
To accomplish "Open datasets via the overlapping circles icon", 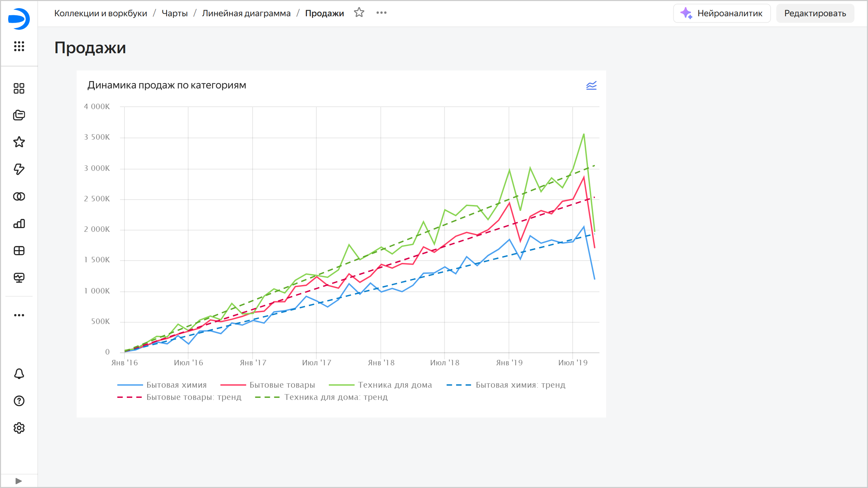I will click(19, 196).
